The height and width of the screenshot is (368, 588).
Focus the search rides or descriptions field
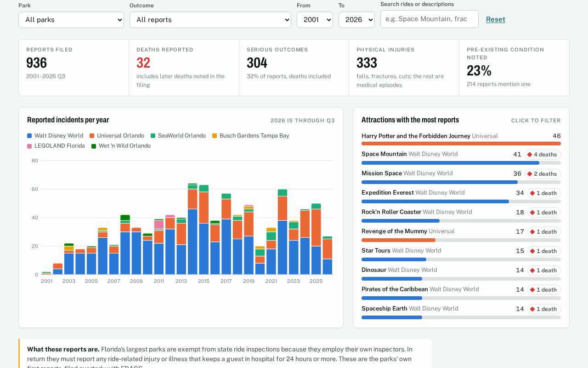430,19
